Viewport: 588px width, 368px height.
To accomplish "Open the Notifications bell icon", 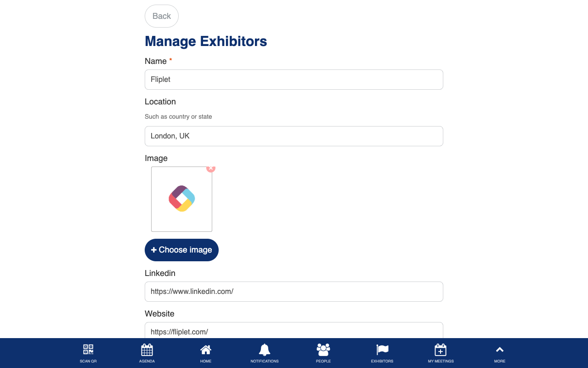I will [x=265, y=350].
